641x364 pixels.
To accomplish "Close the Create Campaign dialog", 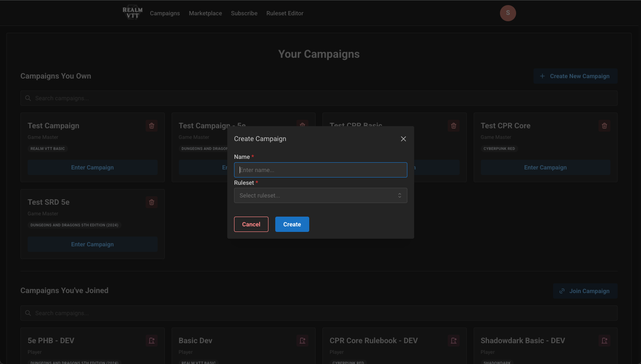I will coord(403,139).
